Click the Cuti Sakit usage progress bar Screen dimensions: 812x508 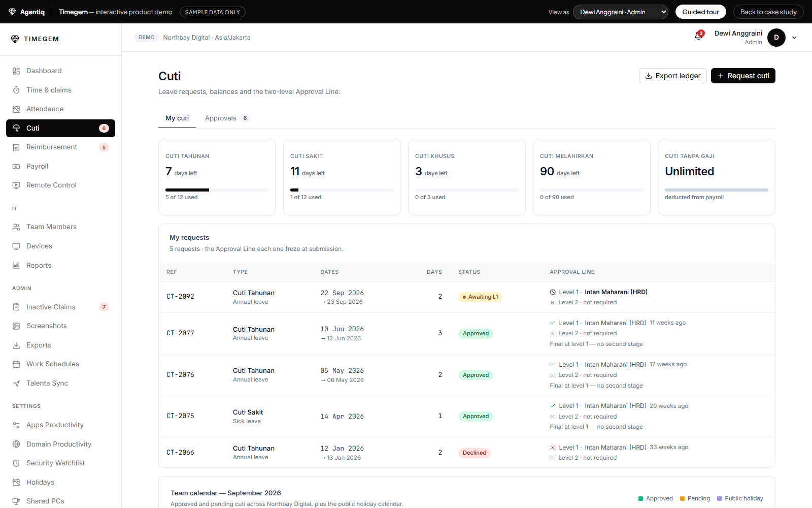coord(342,190)
